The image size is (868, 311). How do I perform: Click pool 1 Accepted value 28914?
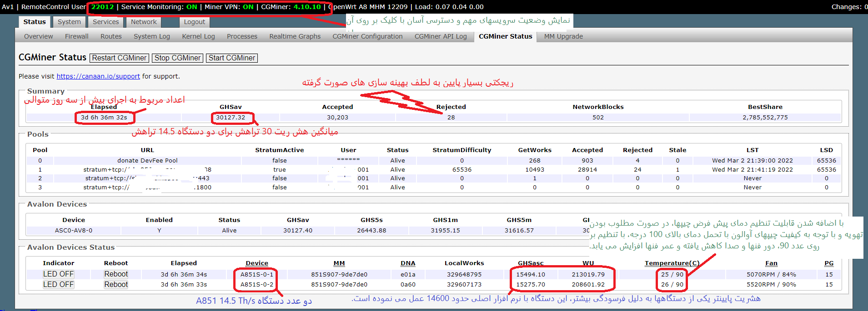[x=587, y=169]
